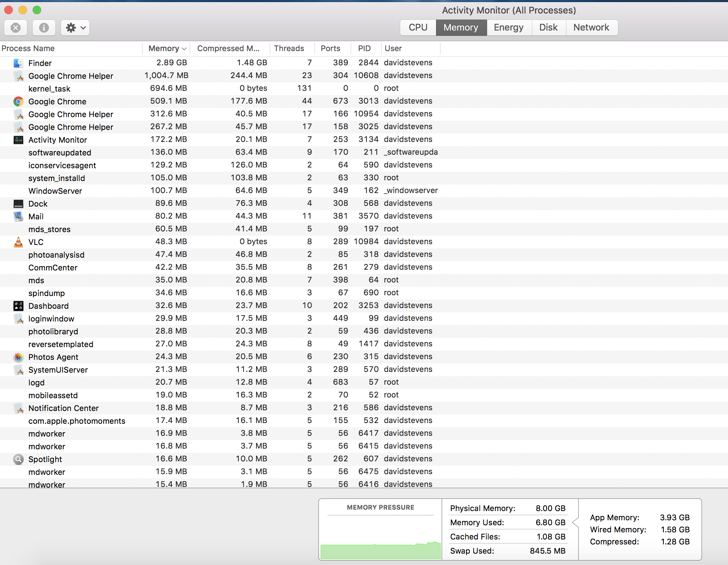Click the Spotlight magnifier icon
Image resolution: width=728 pixels, height=565 pixels.
(18, 459)
